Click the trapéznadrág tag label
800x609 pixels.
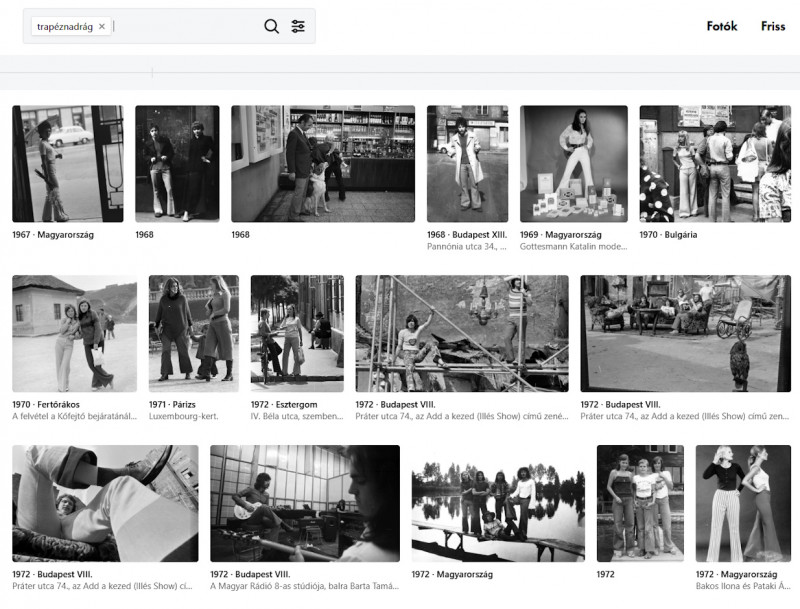pos(65,27)
